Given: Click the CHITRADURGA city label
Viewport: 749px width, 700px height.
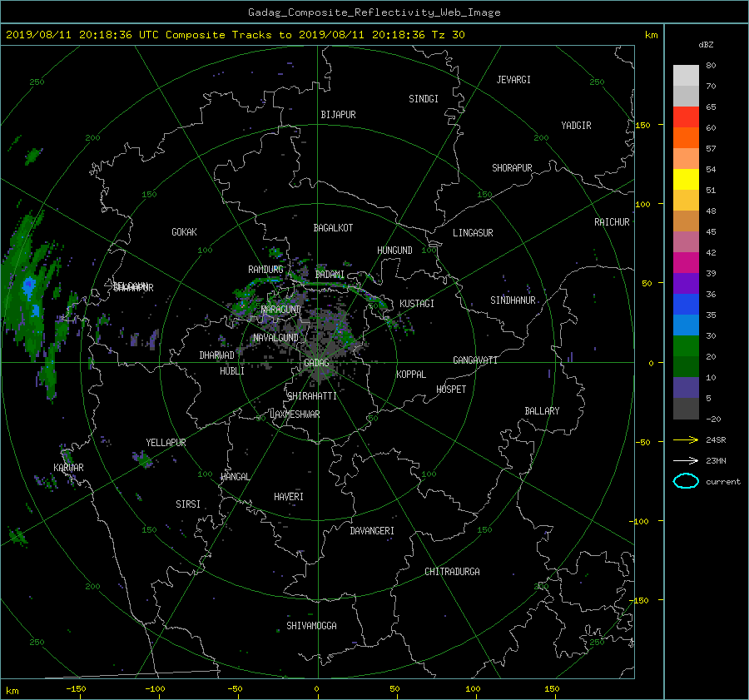Looking at the screenshot, I should 453,572.
